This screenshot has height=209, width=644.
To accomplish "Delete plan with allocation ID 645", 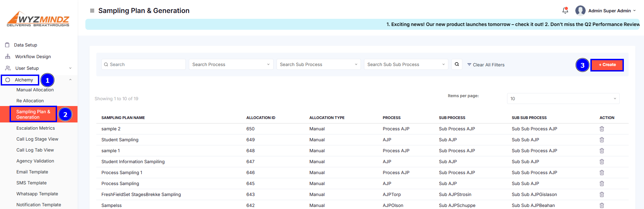I will click(602, 184).
